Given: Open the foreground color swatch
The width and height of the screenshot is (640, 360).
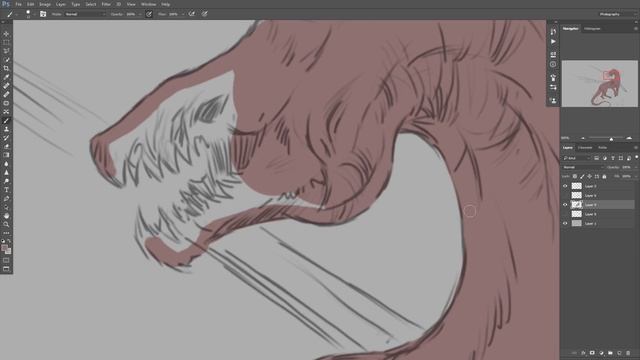Looking at the screenshot, I should coord(4,248).
